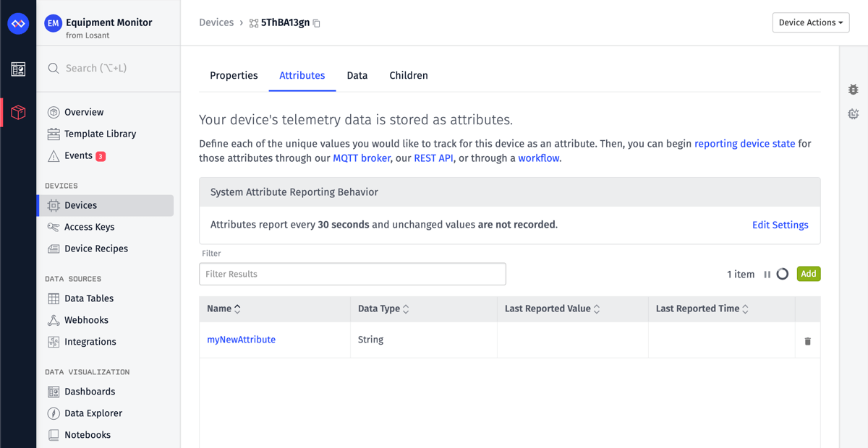Click the Device Recipes icon
Screen dimensions: 868x448
pyautogui.click(x=54, y=249)
